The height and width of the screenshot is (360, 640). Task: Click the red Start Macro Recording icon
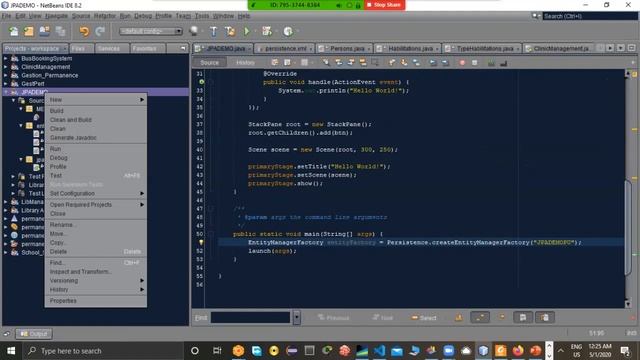coord(462,63)
